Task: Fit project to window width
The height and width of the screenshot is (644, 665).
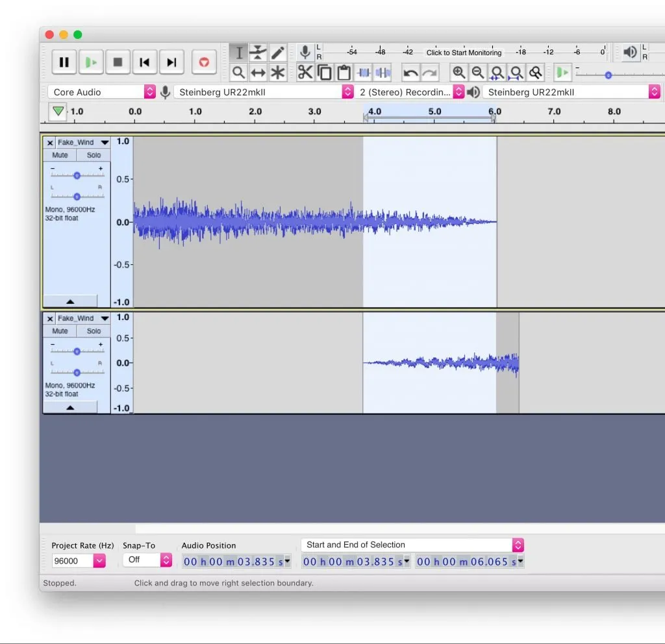Action: click(x=516, y=73)
